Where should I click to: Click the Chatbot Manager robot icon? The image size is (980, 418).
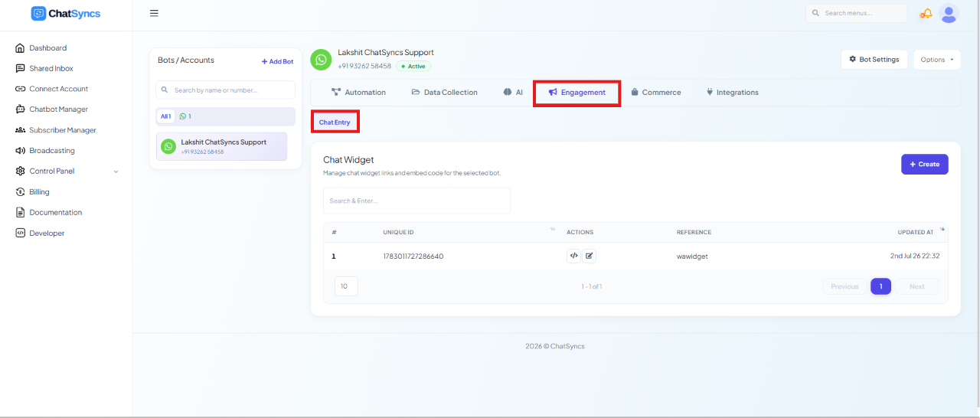pos(21,109)
